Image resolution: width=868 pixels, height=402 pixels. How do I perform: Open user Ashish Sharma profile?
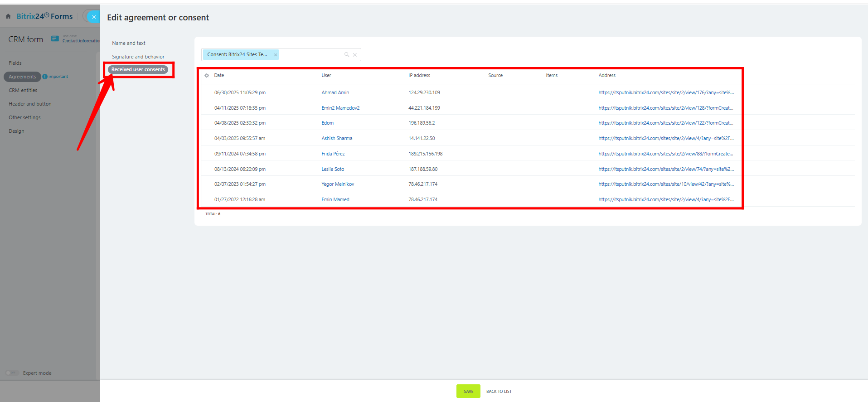click(337, 138)
